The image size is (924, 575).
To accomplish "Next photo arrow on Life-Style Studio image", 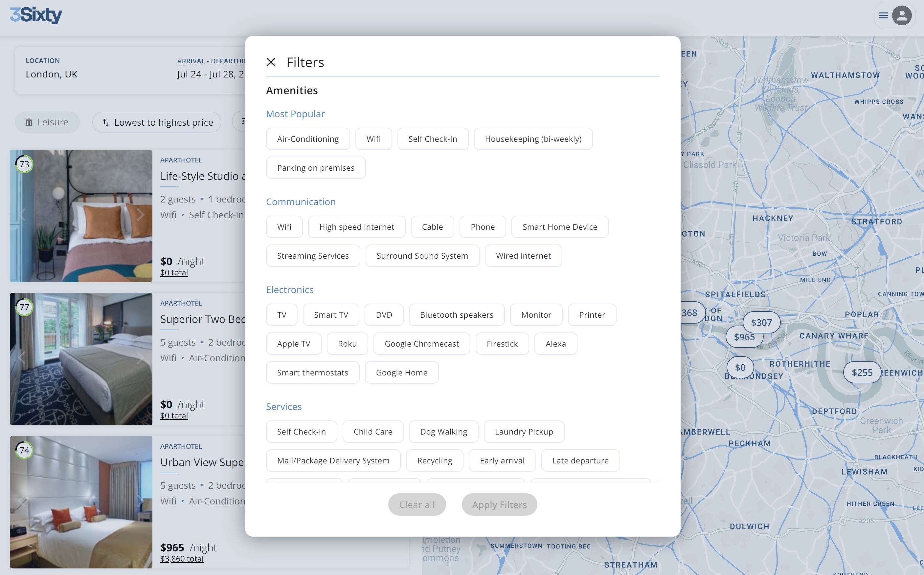I will [x=141, y=215].
